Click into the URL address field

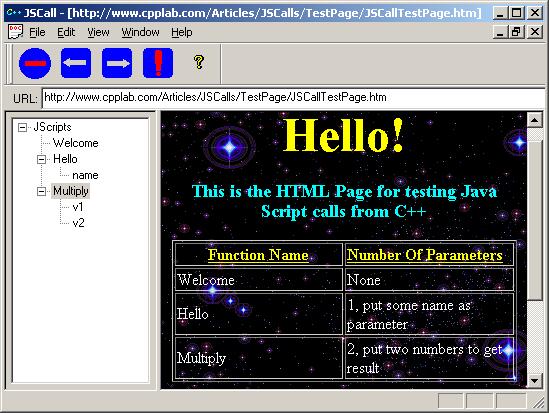click(x=293, y=98)
